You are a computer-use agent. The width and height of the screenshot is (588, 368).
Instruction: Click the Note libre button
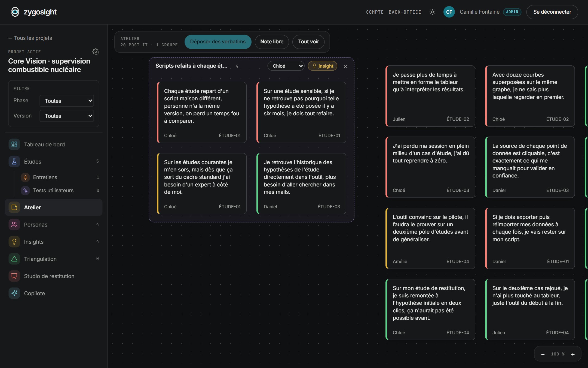pyautogui.click(x=272, y=42)
